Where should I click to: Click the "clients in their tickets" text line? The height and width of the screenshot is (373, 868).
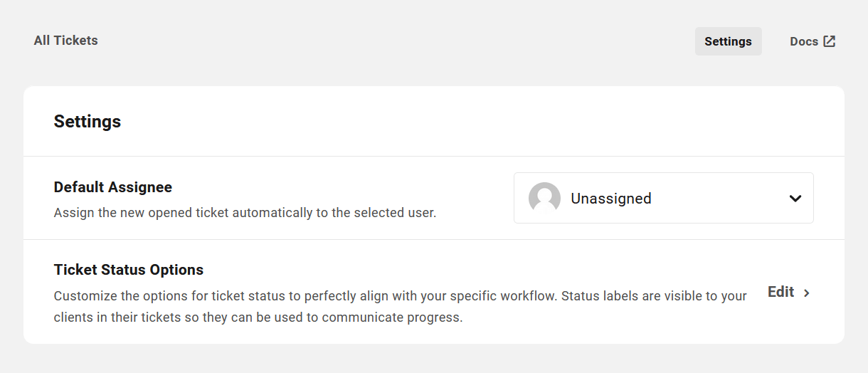pyautogui.click(x=258, y=317)
